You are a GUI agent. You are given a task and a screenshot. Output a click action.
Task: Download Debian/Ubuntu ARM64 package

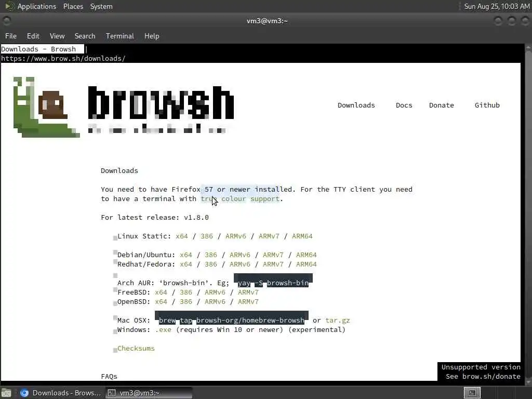click(307, 255)
